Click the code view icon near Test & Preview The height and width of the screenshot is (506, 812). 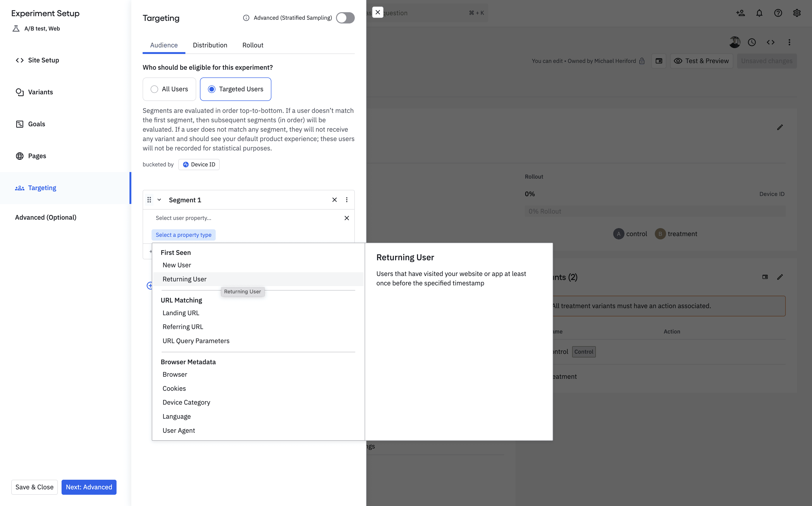tap(771, 42)
